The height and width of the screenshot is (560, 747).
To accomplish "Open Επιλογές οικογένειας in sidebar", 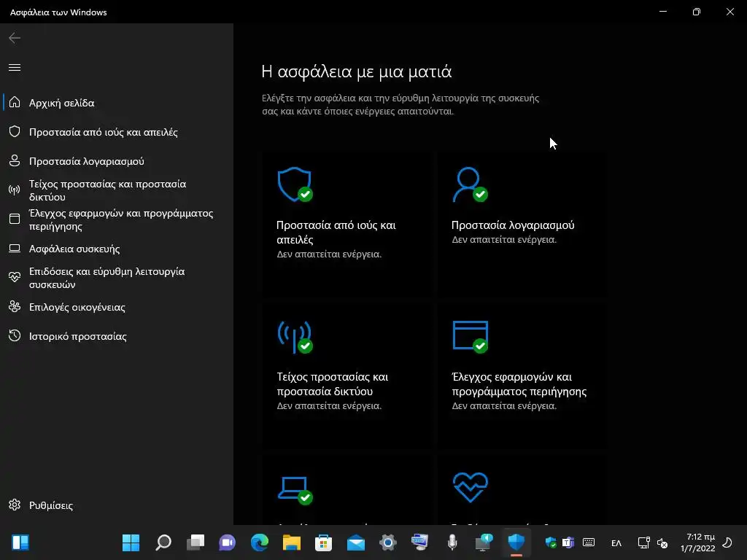I will point(117,307).
